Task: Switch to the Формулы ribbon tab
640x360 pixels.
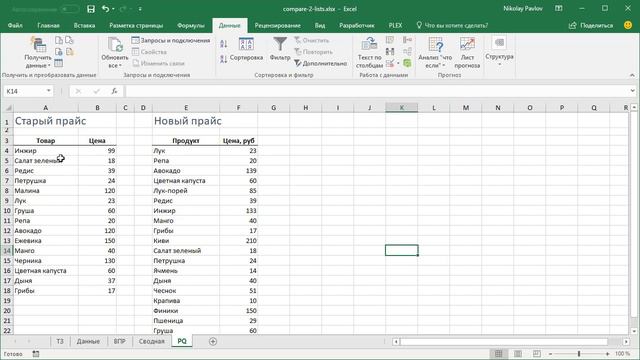Action: tap(191, 25)
